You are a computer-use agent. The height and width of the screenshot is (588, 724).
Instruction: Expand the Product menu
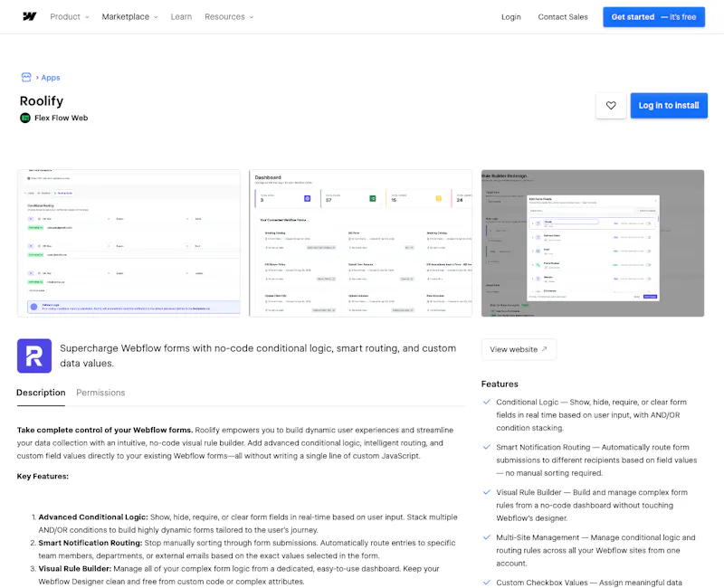(70, 16)
